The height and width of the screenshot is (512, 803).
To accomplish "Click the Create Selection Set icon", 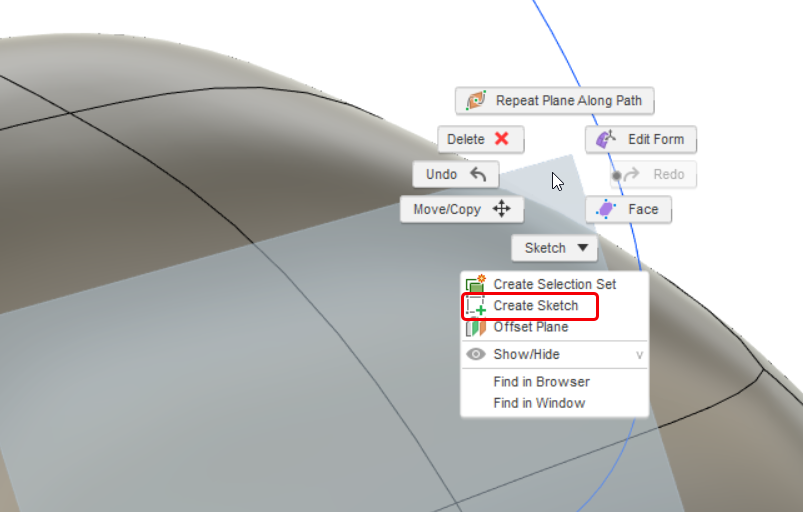I will (476, 284).
